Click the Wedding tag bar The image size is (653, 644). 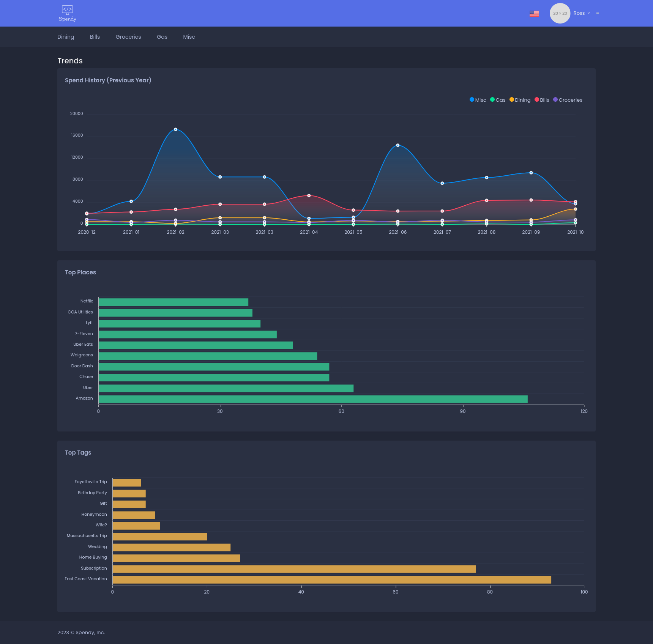(x=172, y=547)
